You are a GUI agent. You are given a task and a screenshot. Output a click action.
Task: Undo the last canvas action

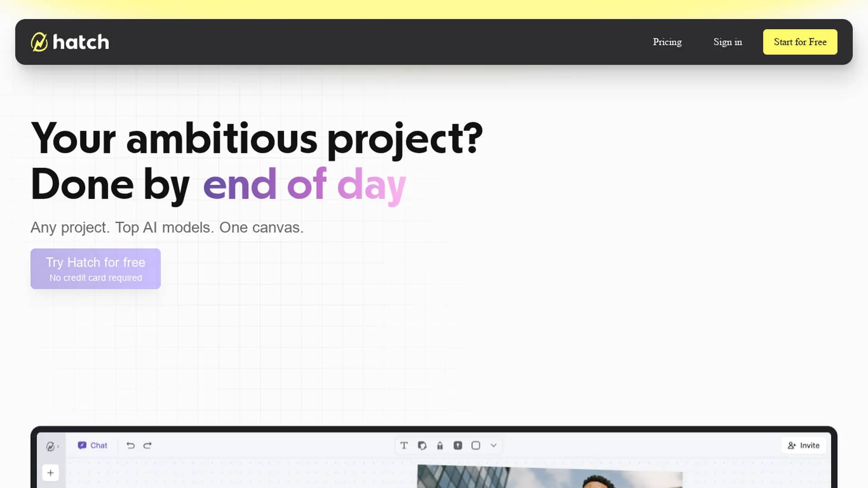point(131,446)
